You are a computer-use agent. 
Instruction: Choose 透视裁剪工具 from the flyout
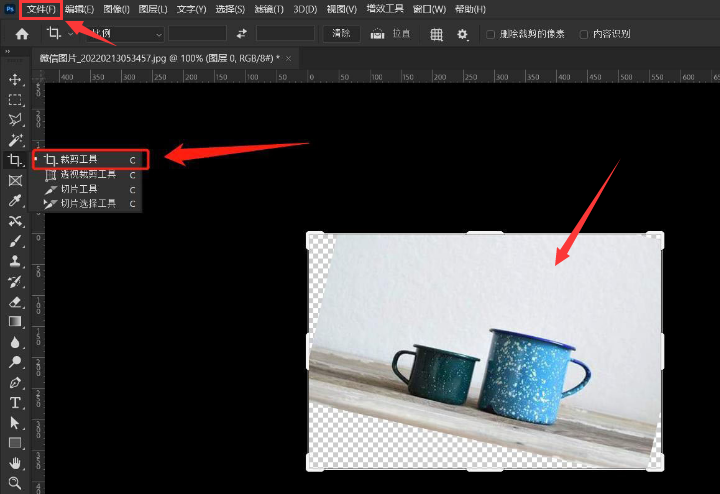click(88, 174)
